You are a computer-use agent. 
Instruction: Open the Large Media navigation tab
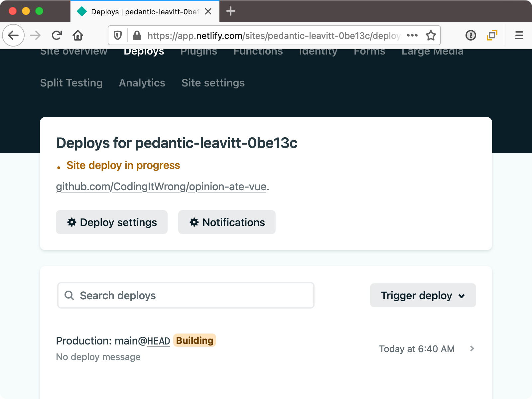(433, 52)
